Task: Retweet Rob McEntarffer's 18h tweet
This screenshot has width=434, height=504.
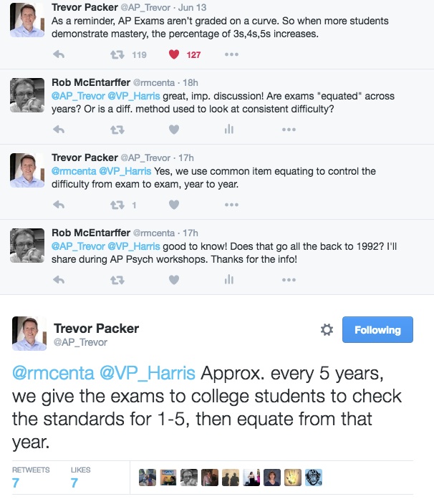Action: point(117,130)
